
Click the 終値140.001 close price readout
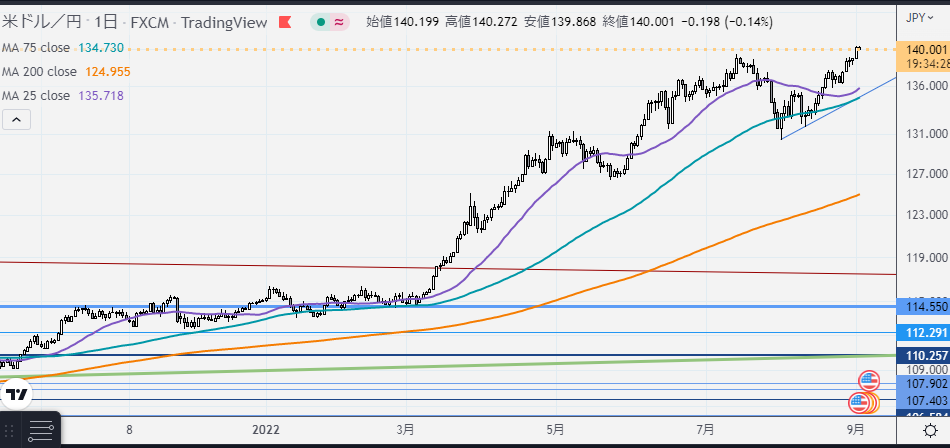(x=639, y=22)
